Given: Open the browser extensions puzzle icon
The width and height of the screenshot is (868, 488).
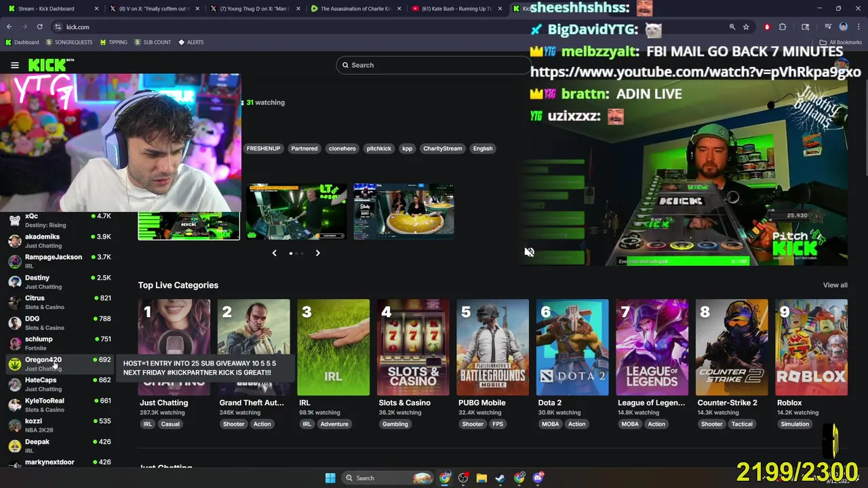Looking at the screenshot, I should click(783, 26).
